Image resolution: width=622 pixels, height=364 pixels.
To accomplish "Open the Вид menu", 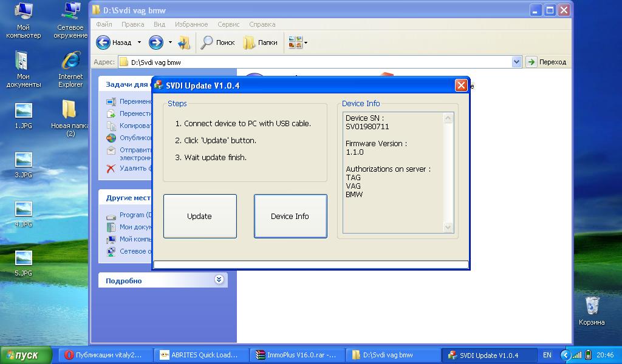I will (160, 24).
